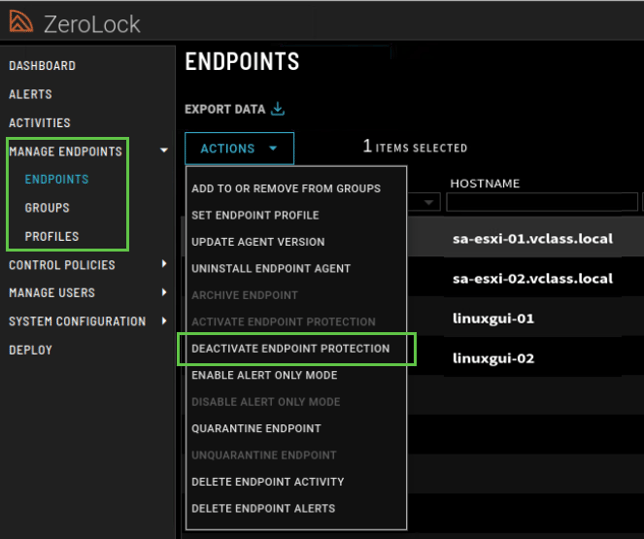Screen dimensions: 644x539
Task: Go to Groups under Manage Endpoints
Action: point(47,208)
